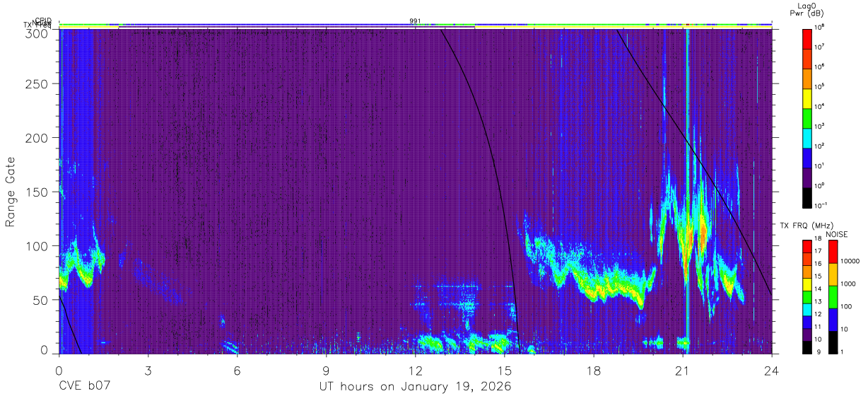This screenshot has width=868, height=401.
Task: Pick the cyan 12–13 MHz swatch in TX FRQ legend
Action: tap(807, 310)
